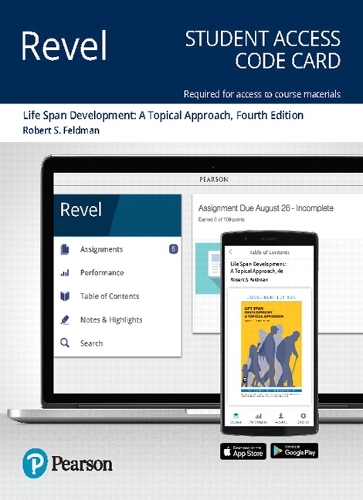Click the Search magnifying glass icon
This screenshot has height=500, width=363.
(65, 343)
